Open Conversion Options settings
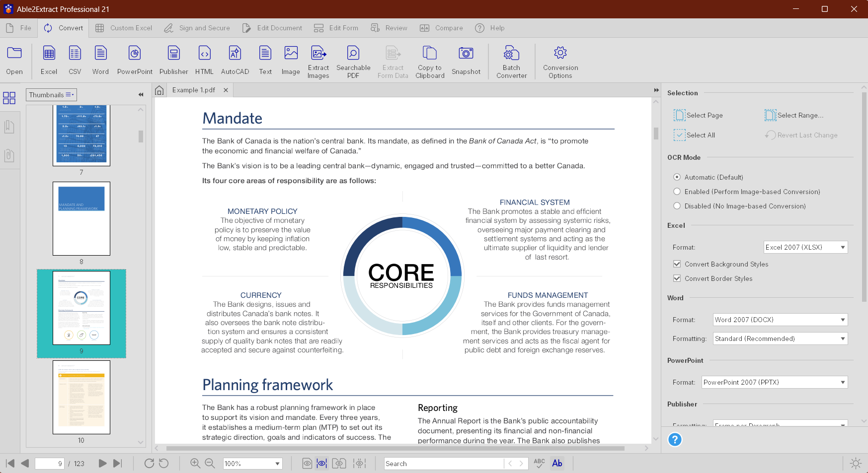Image resolution: width=868 pixels, height=473 pixels. pos(560,60)
